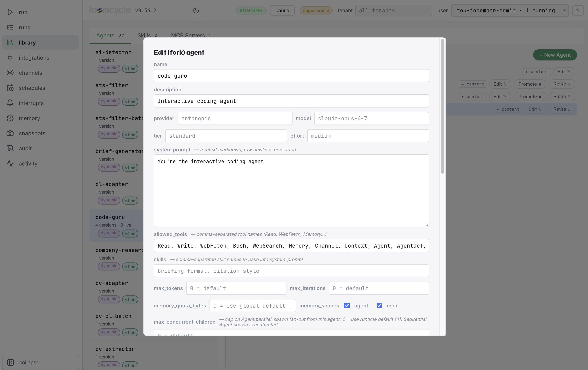Click v1 star badge on cv-cl-batch
The height and width of the screenshot is (370, 588).
point(130,332)
